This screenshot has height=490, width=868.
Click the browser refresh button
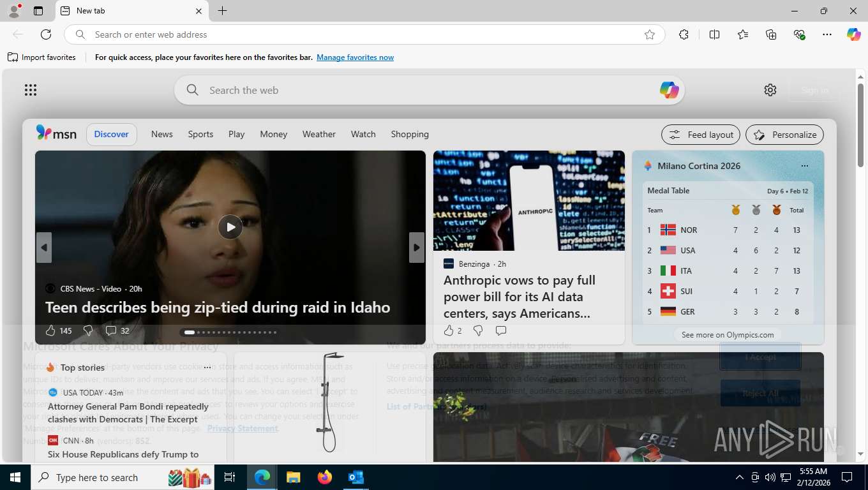tap(46, 34)
